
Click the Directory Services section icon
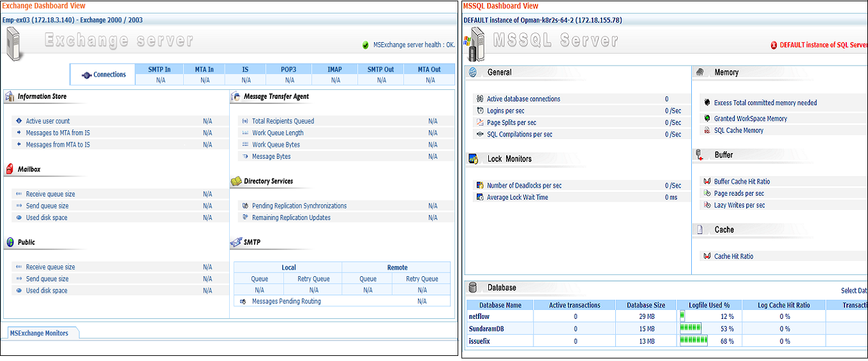click(x=236, y=182)
